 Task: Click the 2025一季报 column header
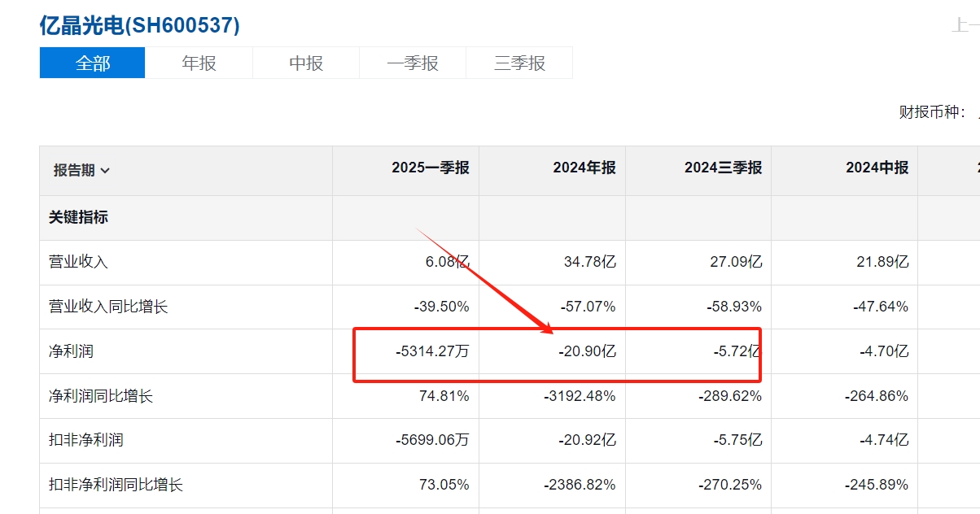point(430,168)
